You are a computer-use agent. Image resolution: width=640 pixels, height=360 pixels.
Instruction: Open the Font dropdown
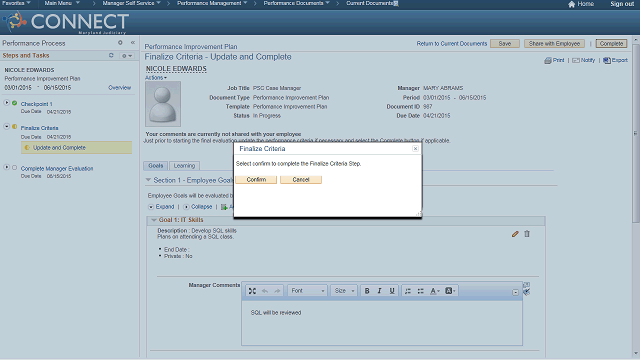(307, 291)
